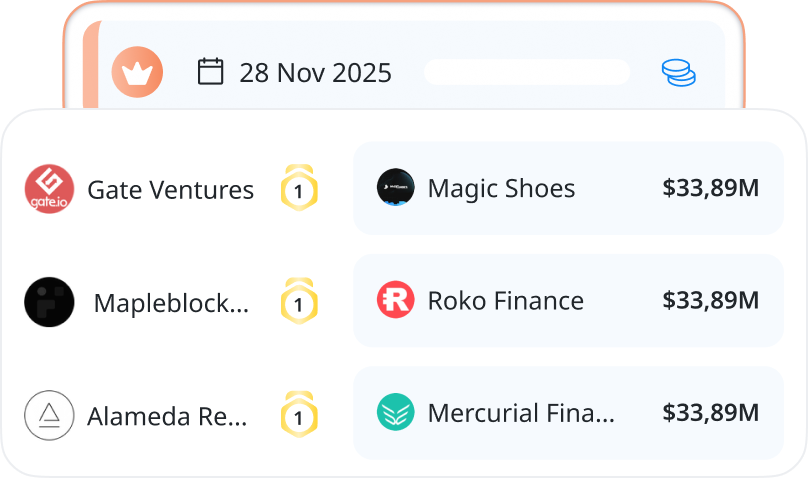Click the Mercurial Finance green logo
This screenshot has width=808, height=480.
tap(395, 412)
